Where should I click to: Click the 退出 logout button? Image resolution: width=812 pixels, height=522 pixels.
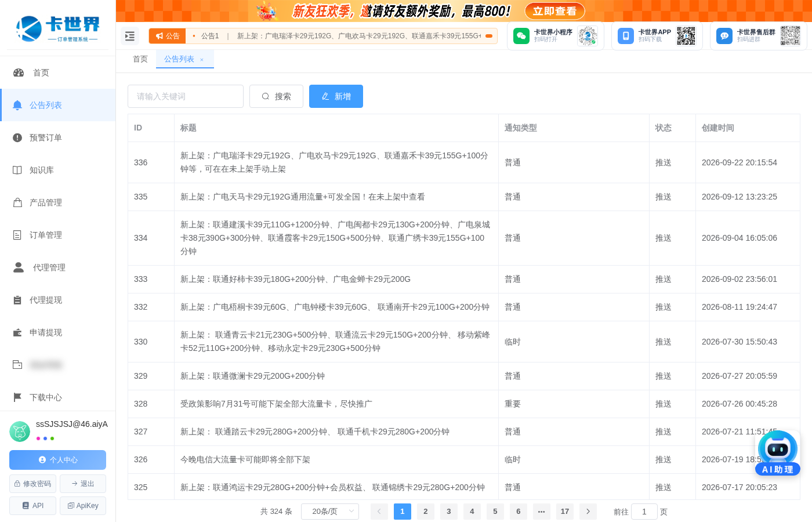pos(83,484)
